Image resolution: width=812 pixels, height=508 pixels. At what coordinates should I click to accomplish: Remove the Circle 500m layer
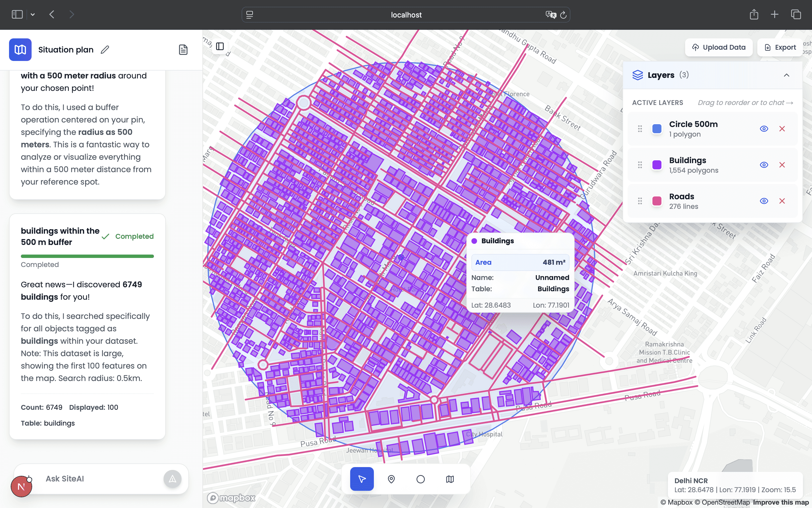point(782,129)
